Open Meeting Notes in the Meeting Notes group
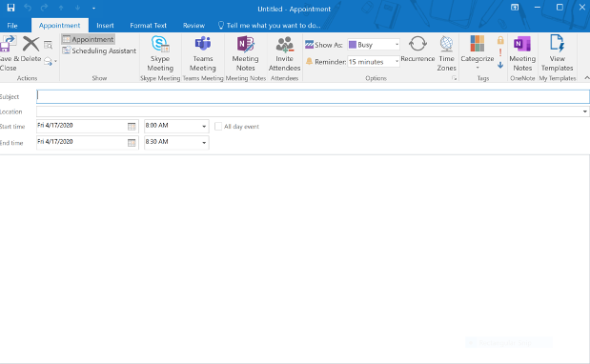This screenshot has height=364, width=590. [x=245, y=53]
